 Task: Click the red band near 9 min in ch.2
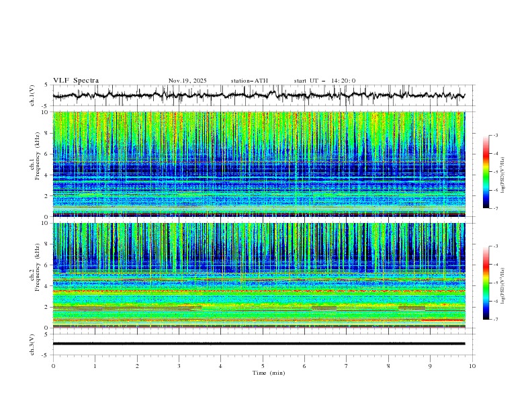click(443, 320)
